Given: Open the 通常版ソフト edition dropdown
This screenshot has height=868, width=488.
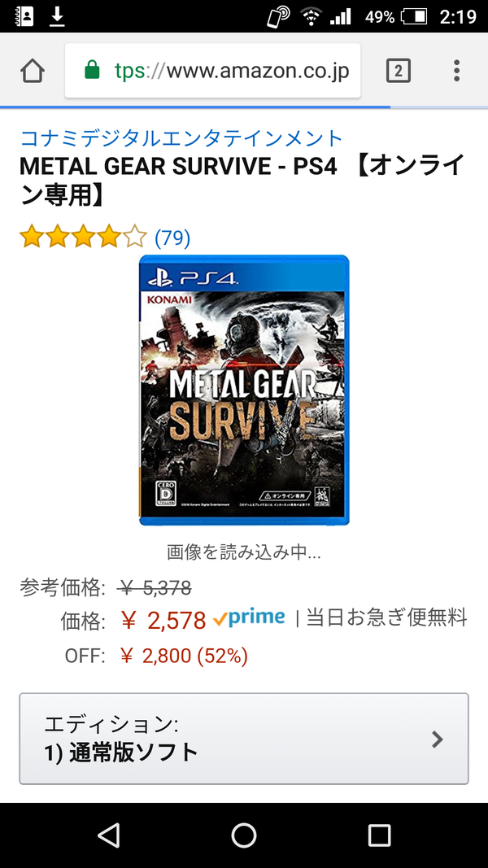Looking at the screenshot, I should tap(244, 739).
